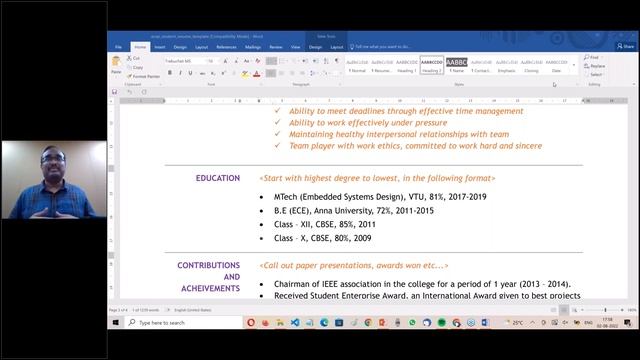
Task: Open the Paragraph dialog launcher
Action: tap(340, 84)
